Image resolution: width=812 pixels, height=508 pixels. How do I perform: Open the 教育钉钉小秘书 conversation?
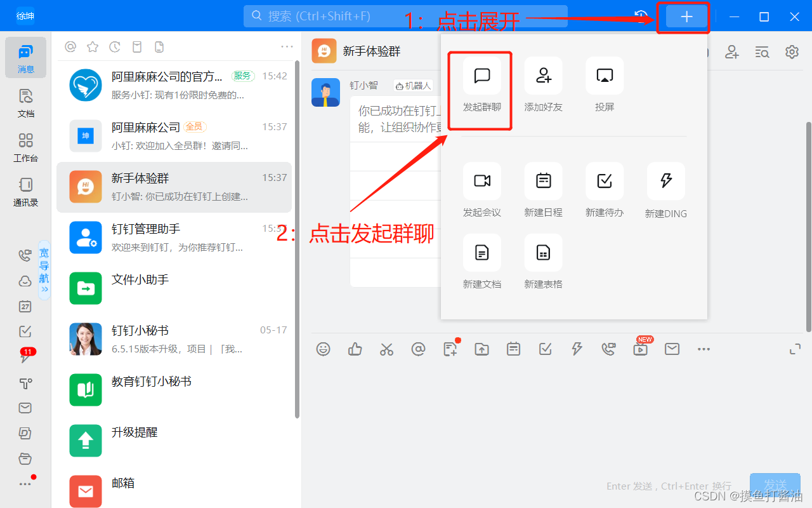click(174, 390)
